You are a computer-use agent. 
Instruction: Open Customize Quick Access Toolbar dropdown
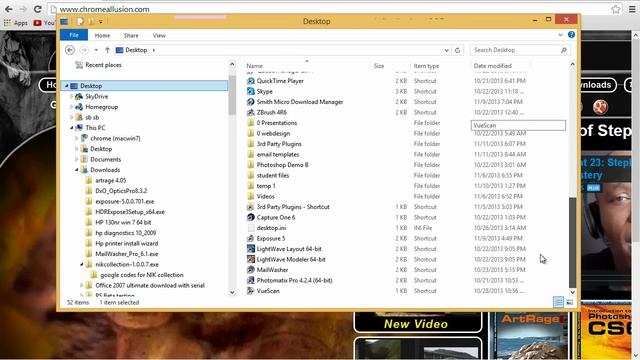(x=100, y=21)
